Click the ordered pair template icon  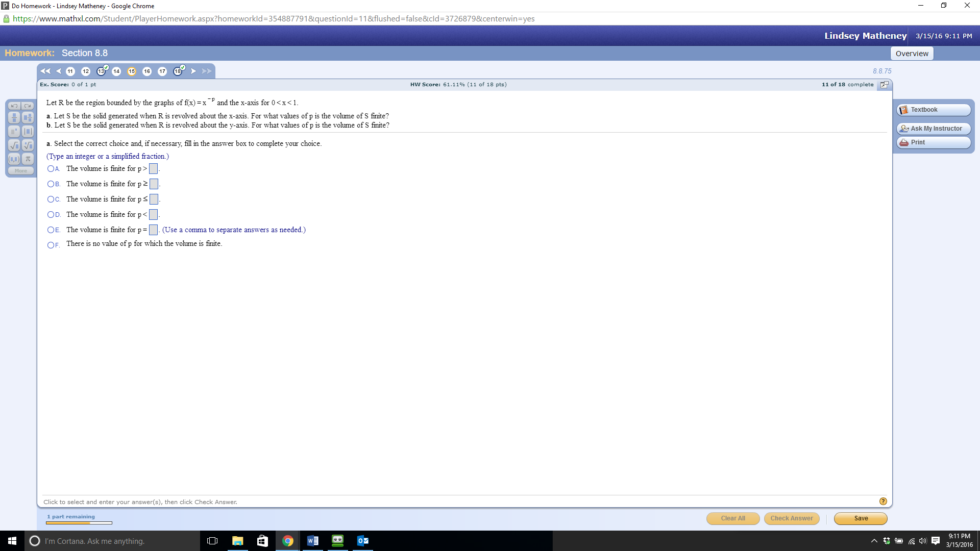tap(14, 159)
